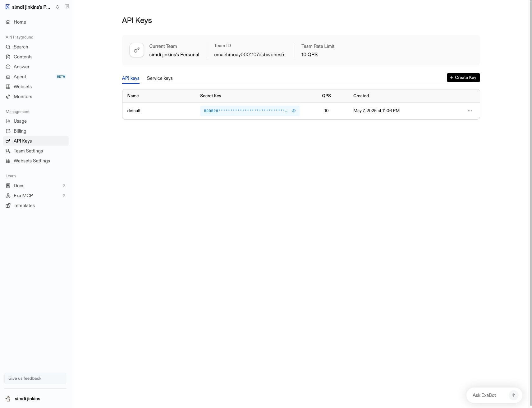Click the API Keys key icon in sidebar
The image size is (532, 408).
(x=8, y=141)
